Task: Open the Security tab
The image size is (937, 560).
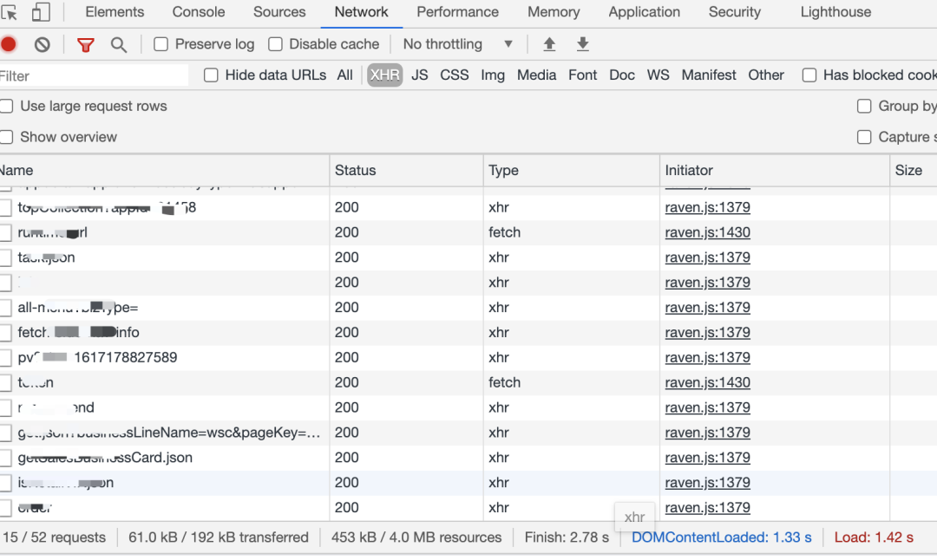Action: coord(735,12)
